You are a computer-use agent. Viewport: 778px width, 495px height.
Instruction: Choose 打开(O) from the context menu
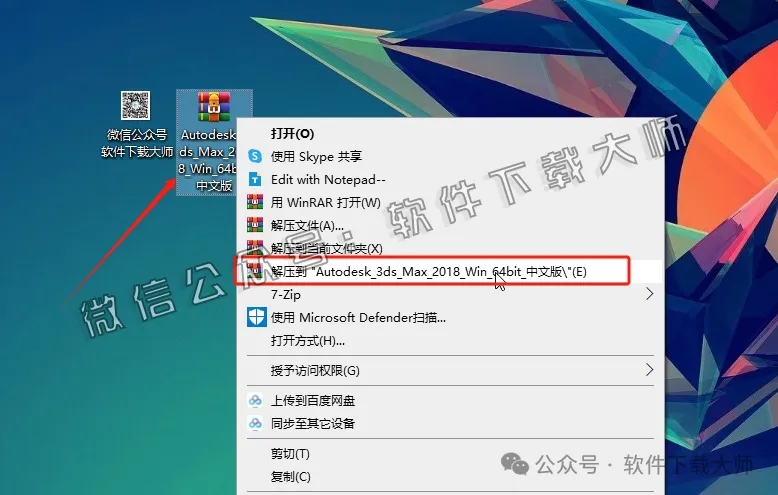292,133
